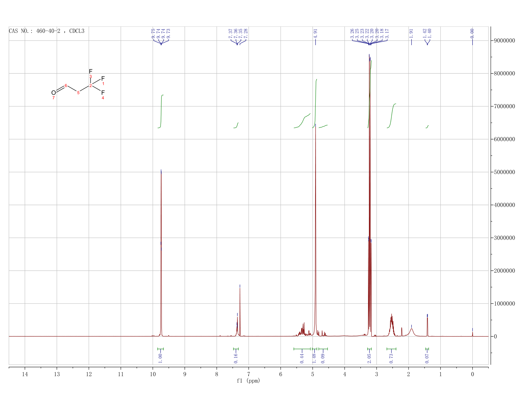Click the "CAS NO.: 460-40-2 , CDCL3" title text
This screenshot has width=532, height=411.
coord(47,31)
